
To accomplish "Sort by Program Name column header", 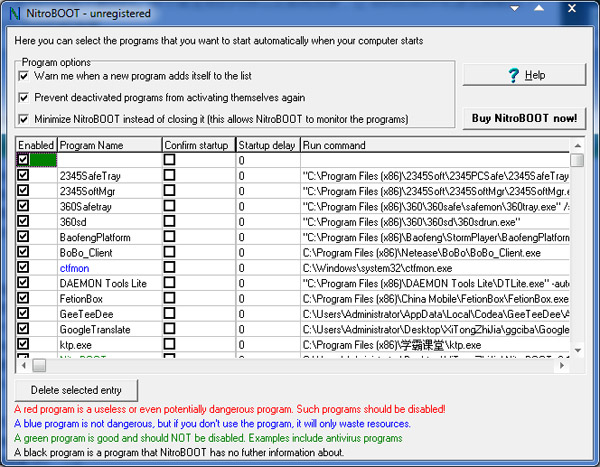I will (x=110, y=145).
